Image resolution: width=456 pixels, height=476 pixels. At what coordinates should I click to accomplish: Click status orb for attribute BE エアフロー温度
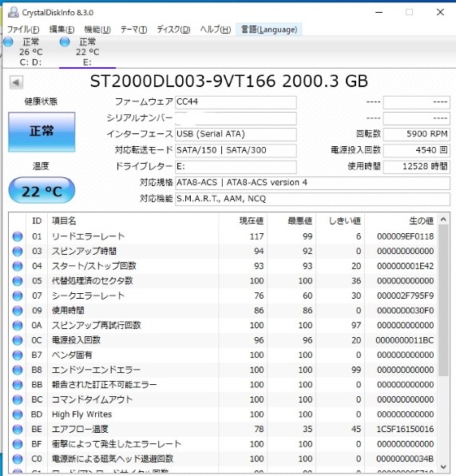18,430
